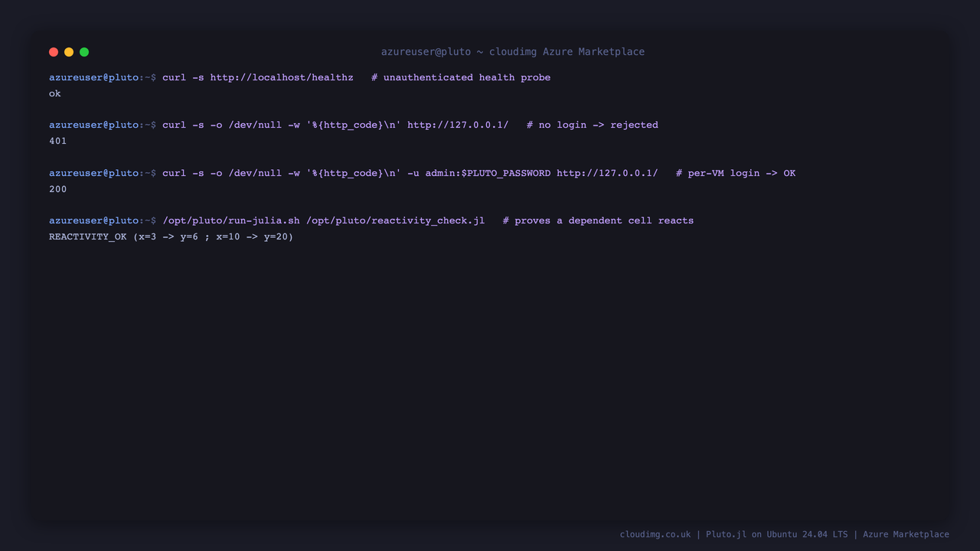Click 'http://127.0.0.1/' on the no-login line
Viewport: 980px width, 551px height.
[x=458, y=125]
